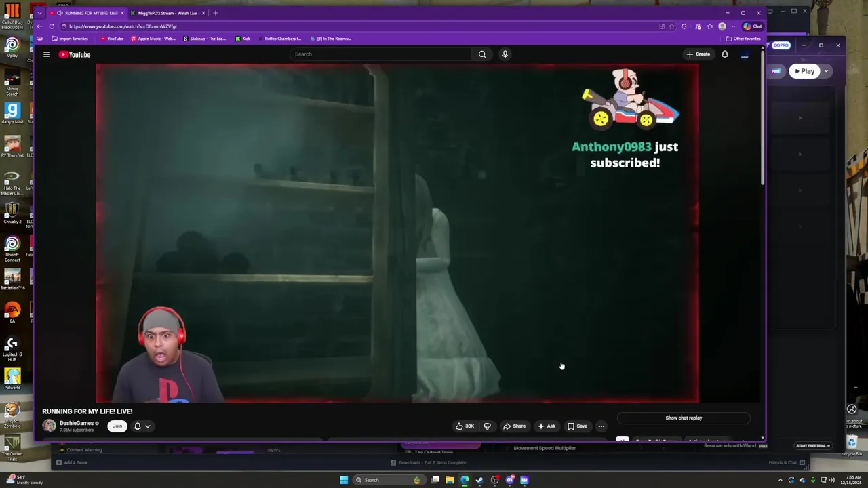The width and height of the screenshot is (868, 488).
Task: Go to YouTube home via logo
Action: coord(75,54)
